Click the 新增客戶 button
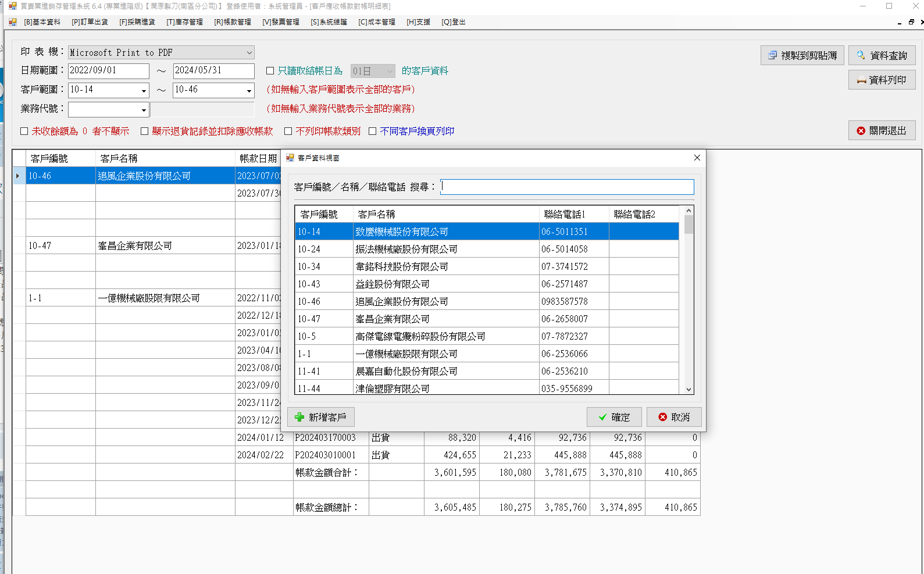This screenshot has height=574, width=924. coord(321,417)
